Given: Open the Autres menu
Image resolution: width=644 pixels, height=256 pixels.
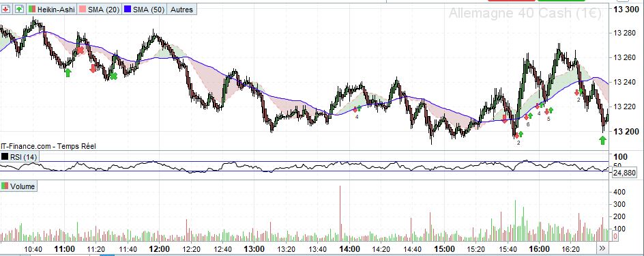Looking at the screenshot, I should 181,9.
